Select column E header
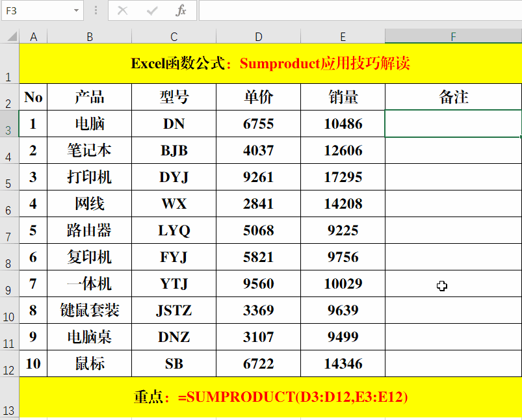This screenshot has height=420, width=522. pos(343,36)
